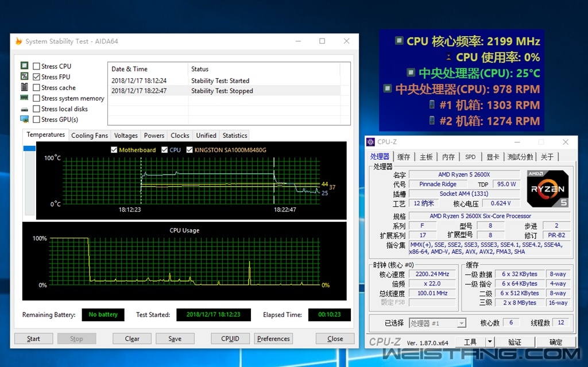Screen dimensions: 588x367
Task: Click the AMD Ryzen 5 2600X name field
Action: coord(464,175)
